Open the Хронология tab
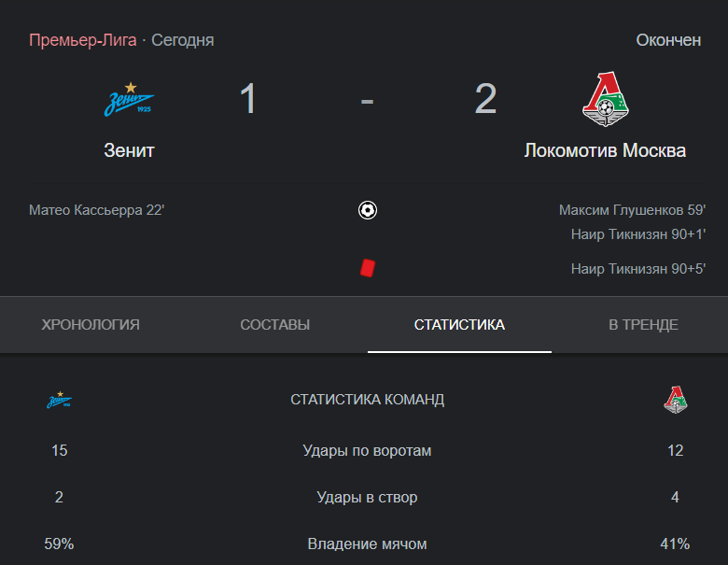728x565 pixels. [x=91, y=324]
